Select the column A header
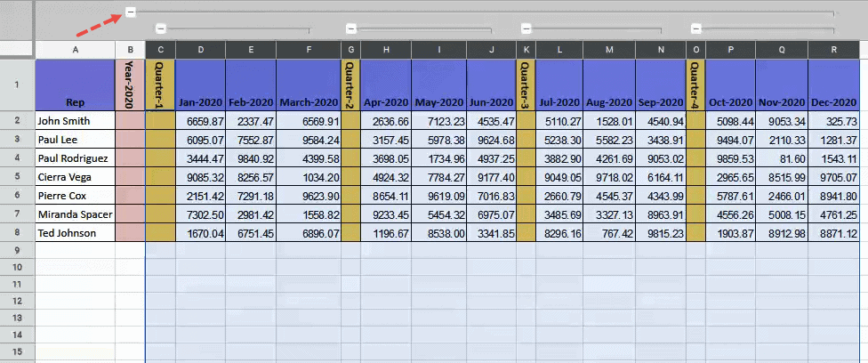The width and height of the screenshot is (868, 363). 75,50
